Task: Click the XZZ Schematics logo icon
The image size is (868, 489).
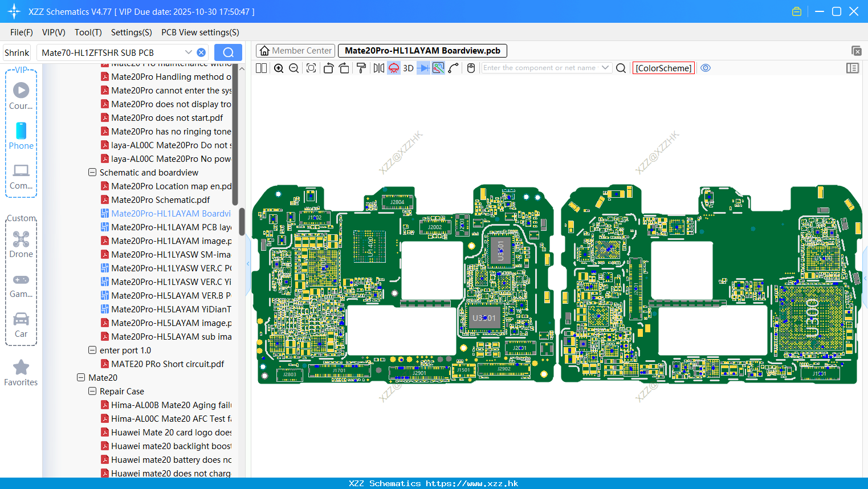Action: (x=14, y=11)
